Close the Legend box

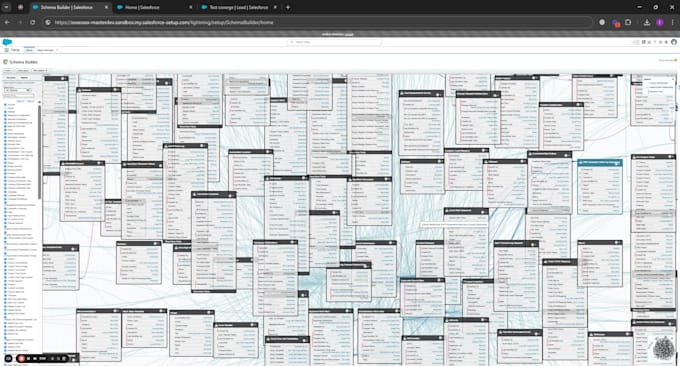[x=673, y=79]
